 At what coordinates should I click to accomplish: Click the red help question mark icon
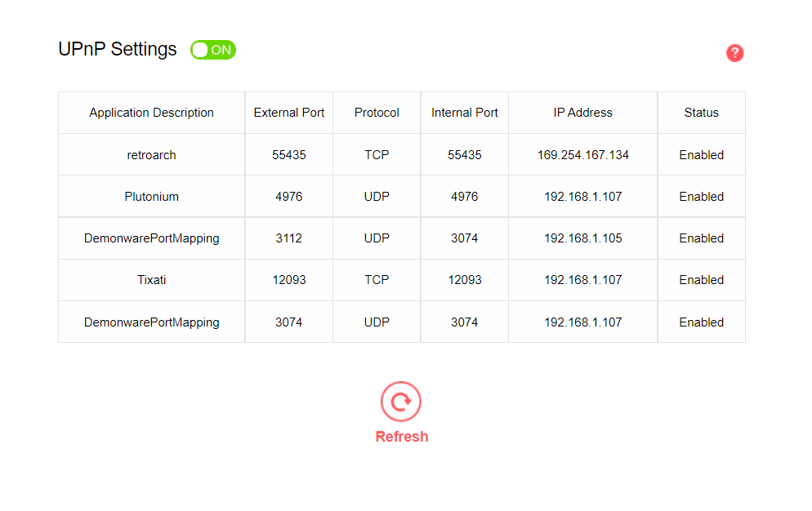tap(734, 53)
